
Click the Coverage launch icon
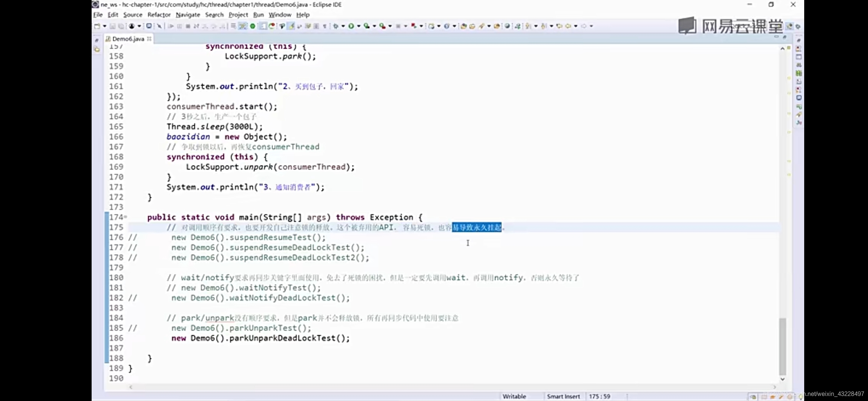pos(366,26)
